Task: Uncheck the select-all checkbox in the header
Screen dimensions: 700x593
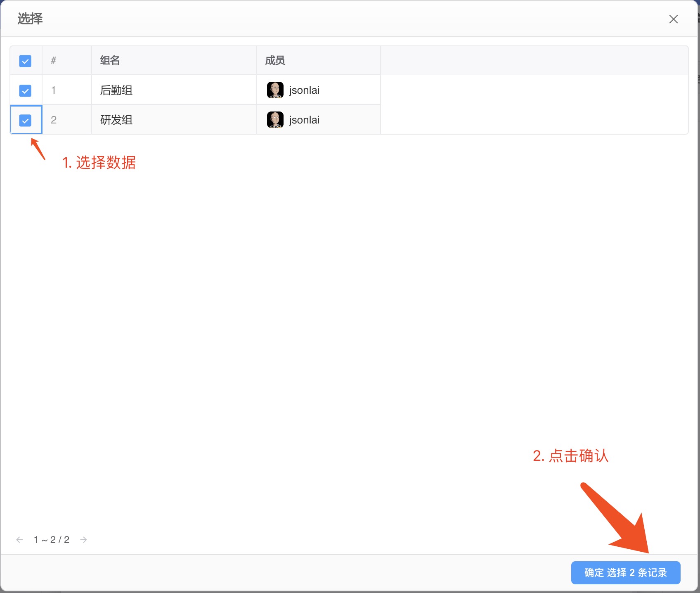Action: coord(25,61)
